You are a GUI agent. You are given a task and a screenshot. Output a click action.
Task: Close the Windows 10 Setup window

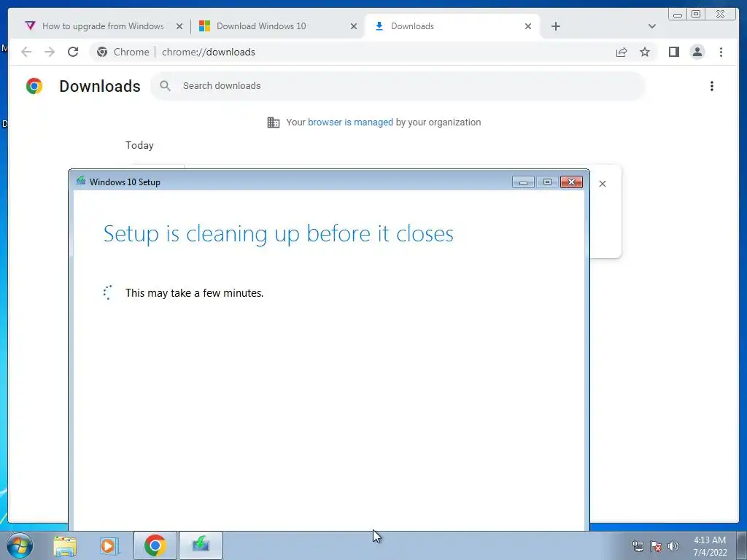(571, 182)
